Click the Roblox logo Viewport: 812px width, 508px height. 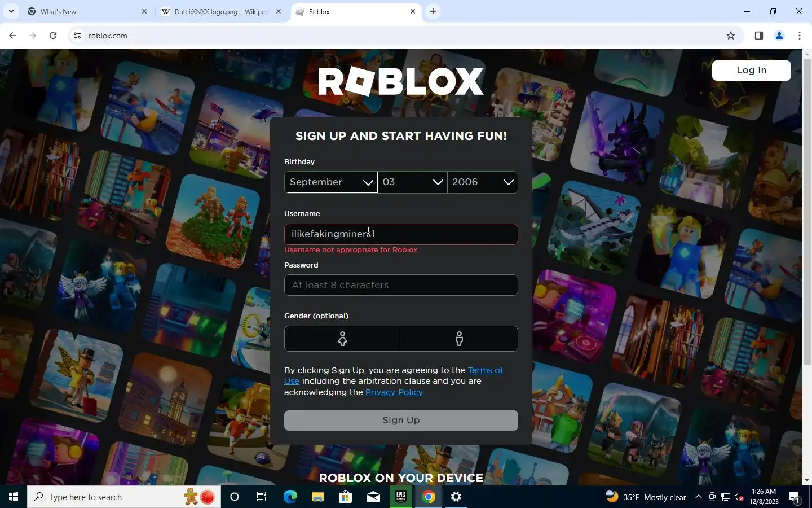tap(401, 82)
